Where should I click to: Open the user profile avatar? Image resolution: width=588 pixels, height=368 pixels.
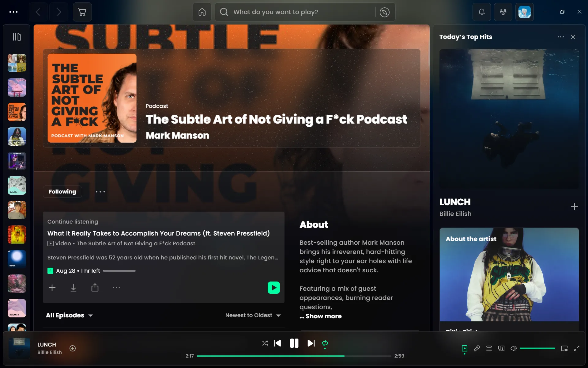[525, 12]
